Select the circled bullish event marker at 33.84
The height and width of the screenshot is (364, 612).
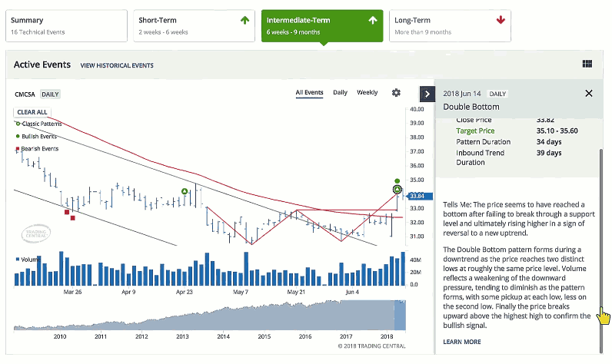tap(397, 189)
